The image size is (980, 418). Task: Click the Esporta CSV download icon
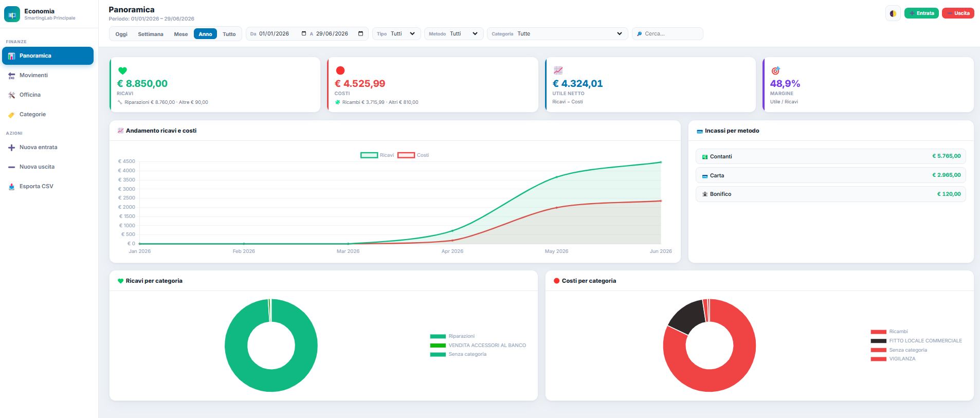pos(11,187)
